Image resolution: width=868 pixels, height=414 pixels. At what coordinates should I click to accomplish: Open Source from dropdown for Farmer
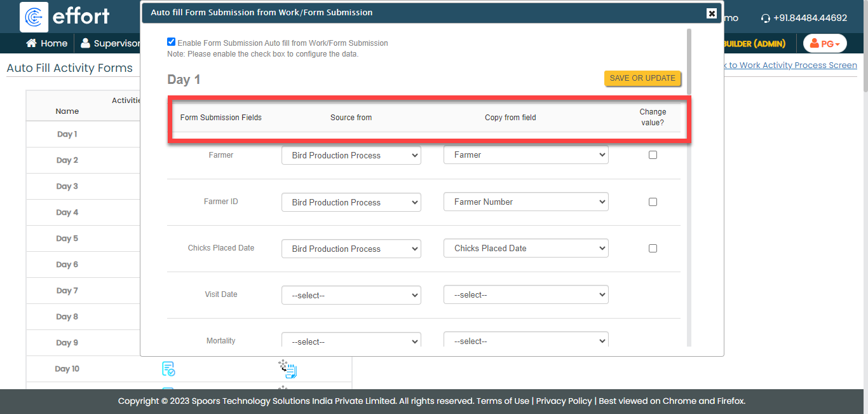351,155
